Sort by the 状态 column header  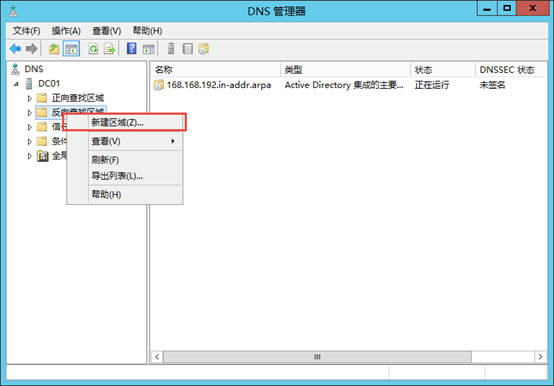pos(443,70)
